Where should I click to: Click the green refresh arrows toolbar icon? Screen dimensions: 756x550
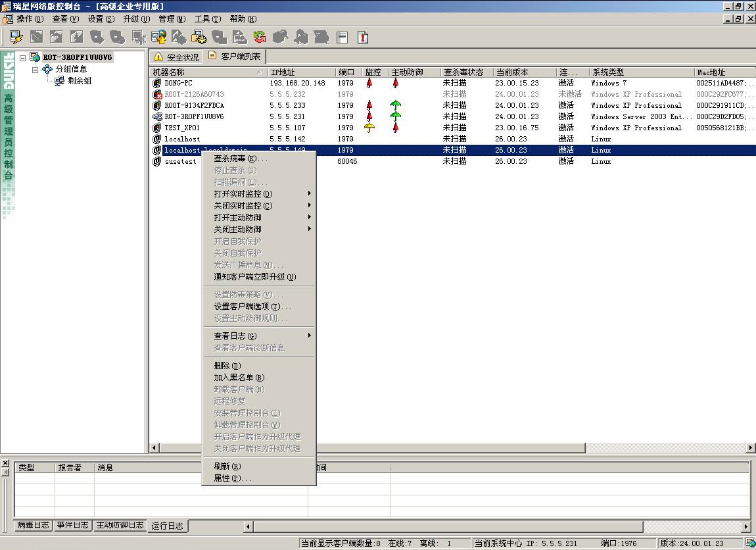[258, 37]
